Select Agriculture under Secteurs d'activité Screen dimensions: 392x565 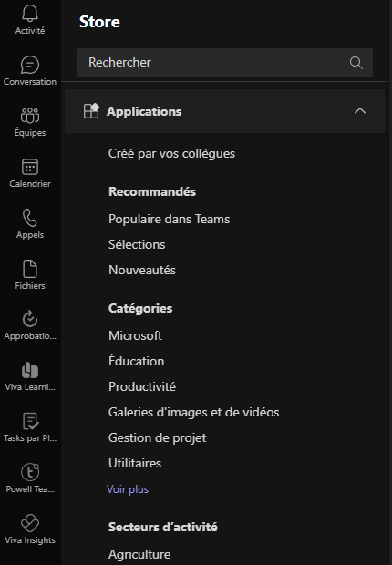pyautogui.click(x=139, y=555)
